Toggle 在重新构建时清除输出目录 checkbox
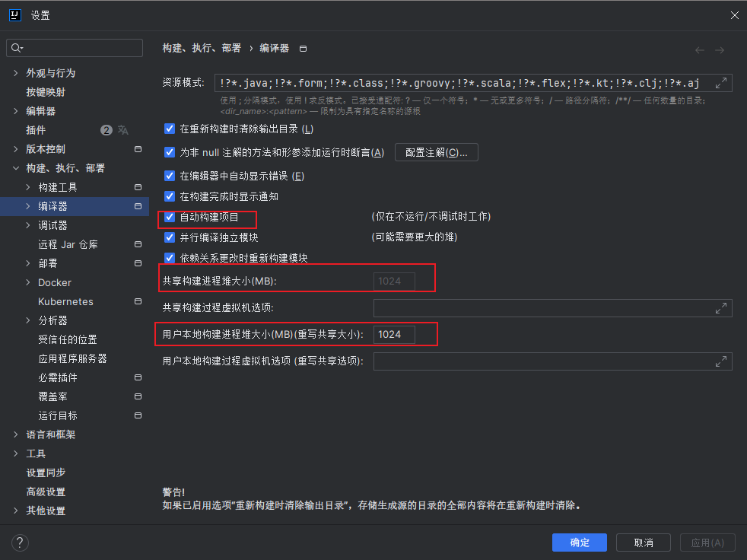Screen dimensions: 747x560 point(170,129)
